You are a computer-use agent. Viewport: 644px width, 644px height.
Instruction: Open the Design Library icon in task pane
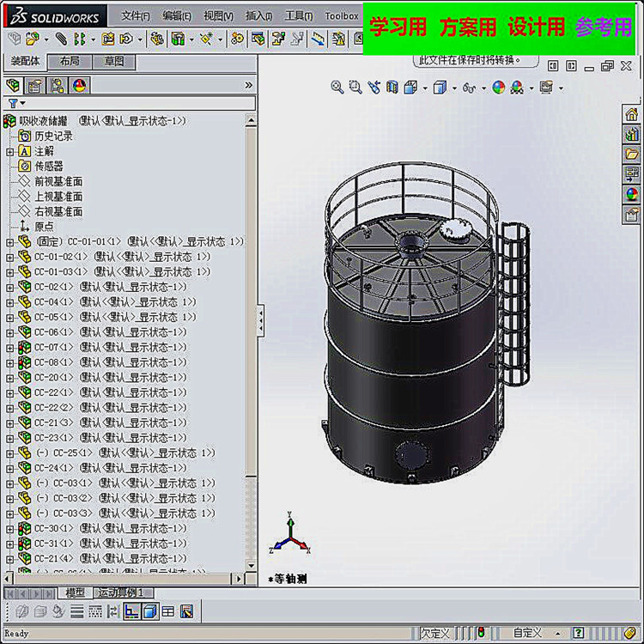pos(632,134)
